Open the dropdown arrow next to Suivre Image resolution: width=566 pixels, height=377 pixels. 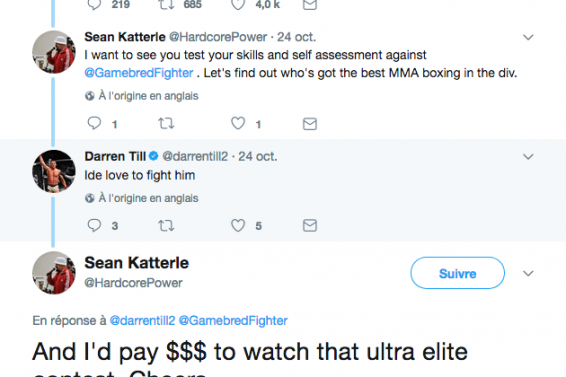[528, 273]
